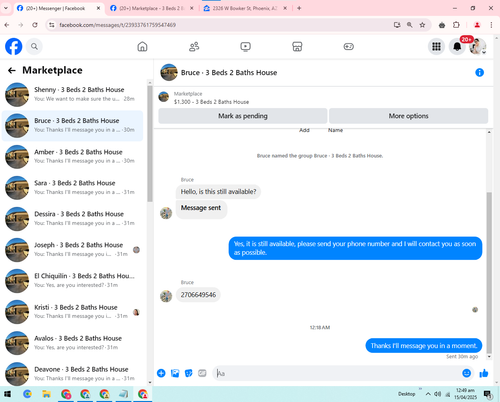Viewport: 500px width, 402px height.
Task: Choose a sticker icon
Action: coord(189,373)
